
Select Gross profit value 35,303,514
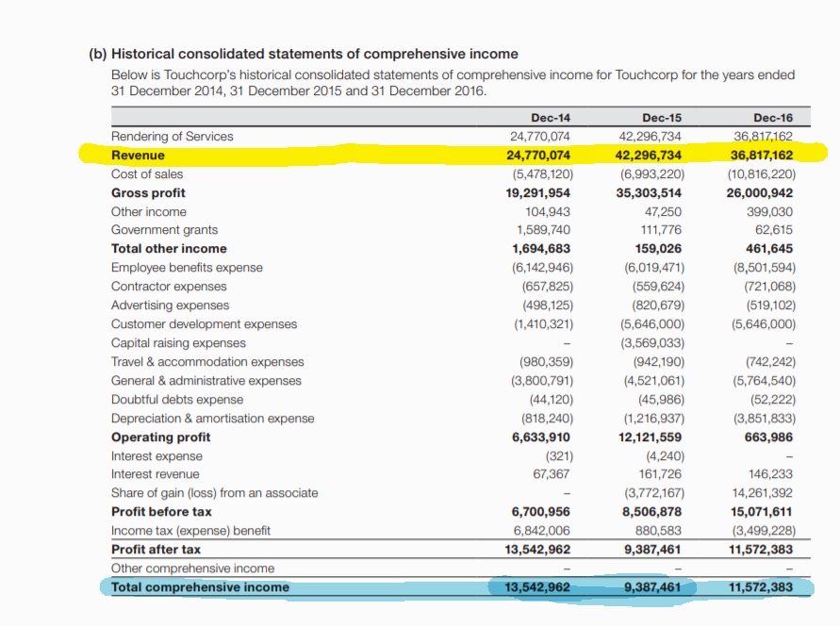649,192
